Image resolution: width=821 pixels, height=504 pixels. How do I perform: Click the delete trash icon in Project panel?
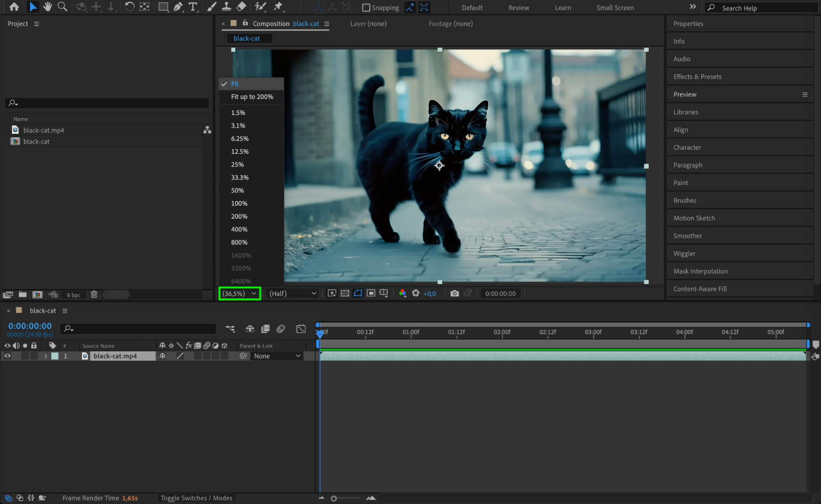click(x=94, y=294)
